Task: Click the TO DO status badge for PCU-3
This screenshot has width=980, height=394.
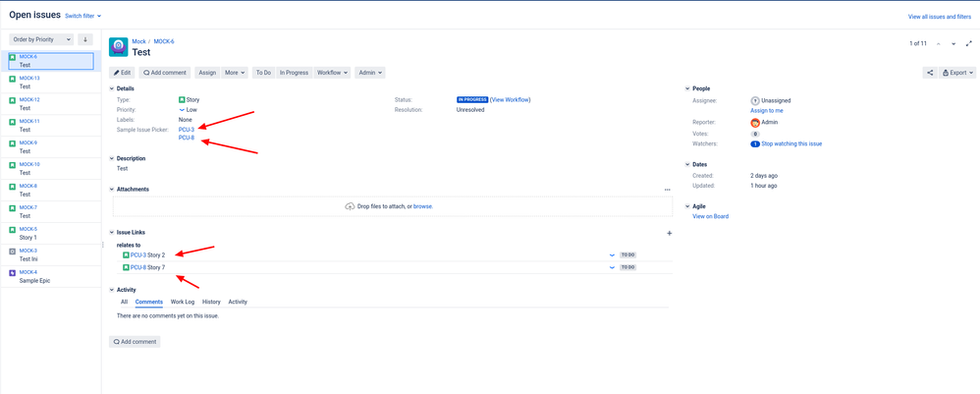Action: click(x=627, y=255)
